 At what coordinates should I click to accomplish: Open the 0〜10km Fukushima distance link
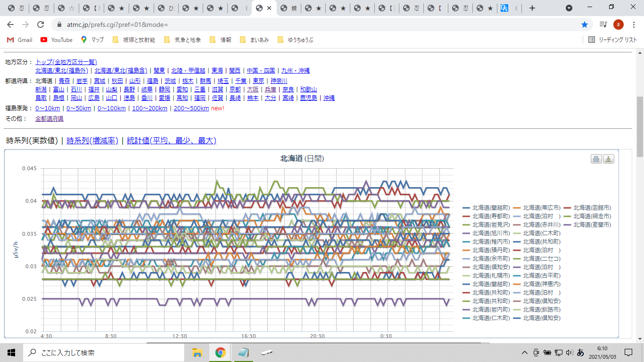(x=48, y=108)
